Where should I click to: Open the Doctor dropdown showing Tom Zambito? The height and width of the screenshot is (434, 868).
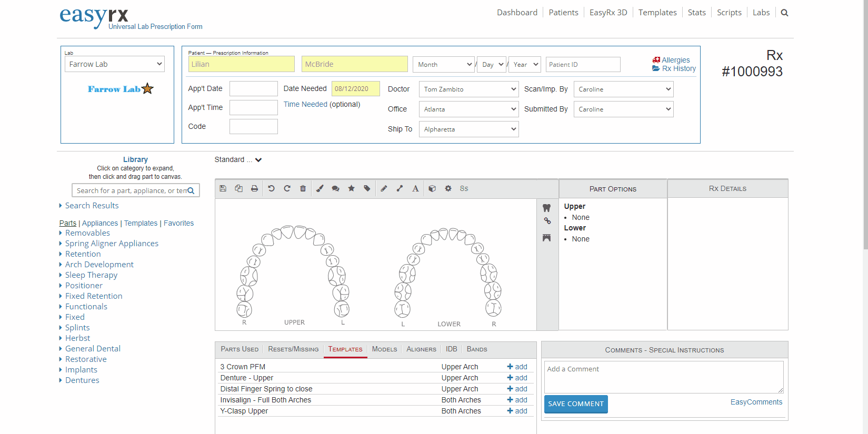pyautogui.click(x=468, y=89)
